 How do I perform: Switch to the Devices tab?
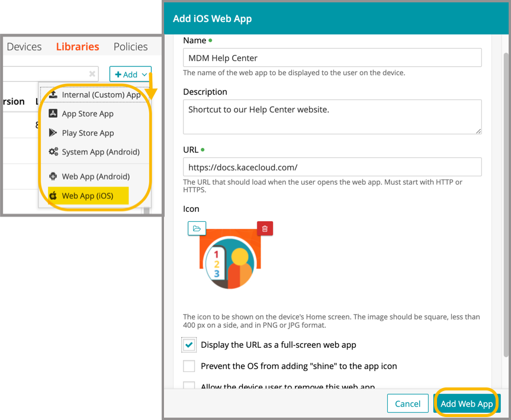pos(24,47)
